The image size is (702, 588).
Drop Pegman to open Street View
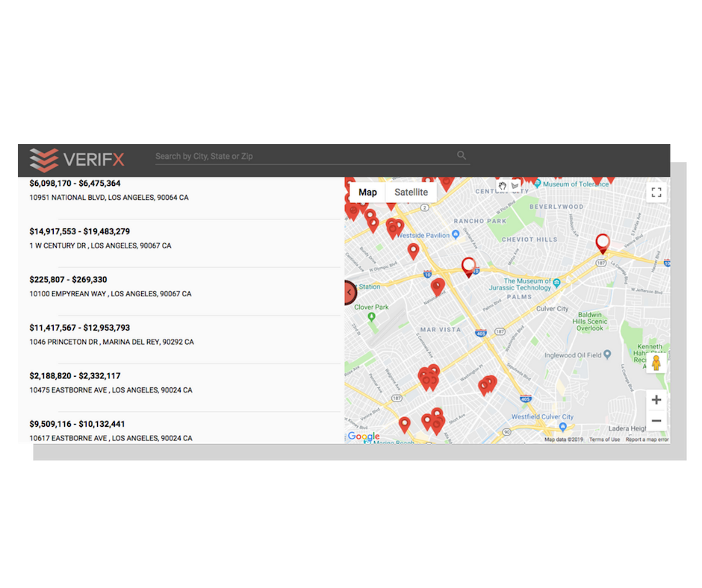pyautogui.click(x=656, y=363)
